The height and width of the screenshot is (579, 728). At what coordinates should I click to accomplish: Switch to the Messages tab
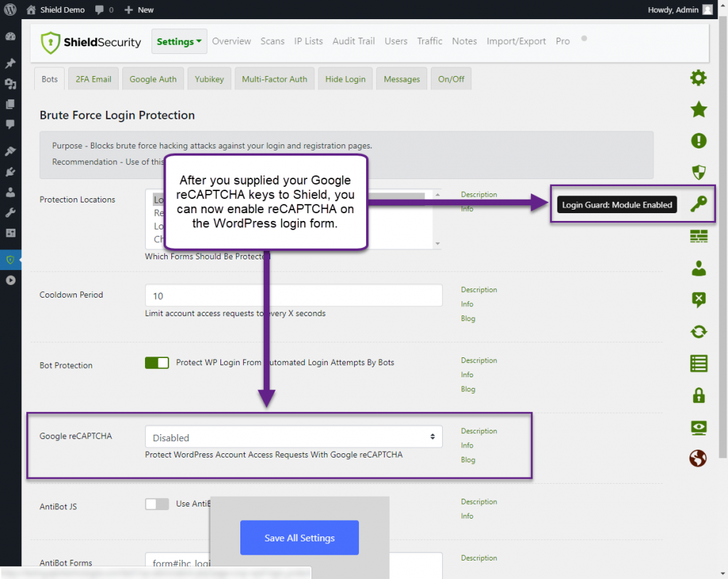pos(402,79)
